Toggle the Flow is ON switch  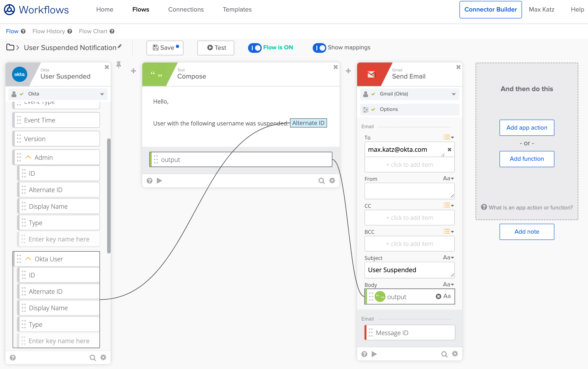(x=255, y=48)
